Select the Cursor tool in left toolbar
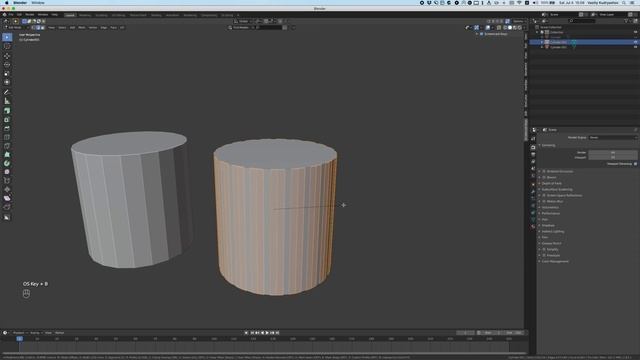 point(7,46)
